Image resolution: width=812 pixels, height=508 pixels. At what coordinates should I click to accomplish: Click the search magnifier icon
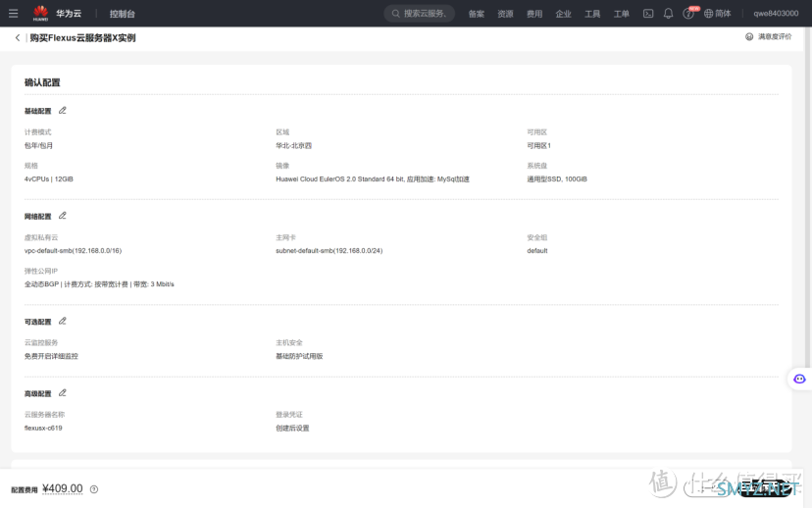coord(395,14)
